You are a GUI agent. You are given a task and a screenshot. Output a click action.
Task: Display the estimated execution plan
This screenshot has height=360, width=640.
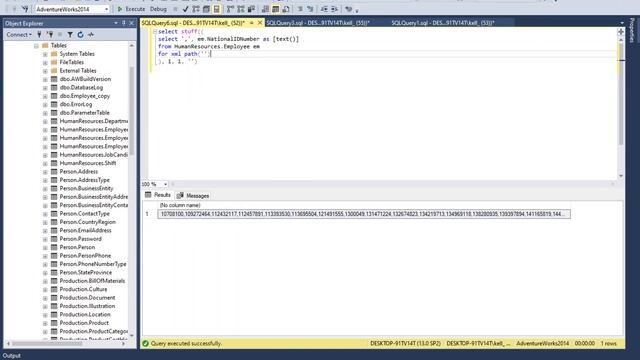pos(196,9)
